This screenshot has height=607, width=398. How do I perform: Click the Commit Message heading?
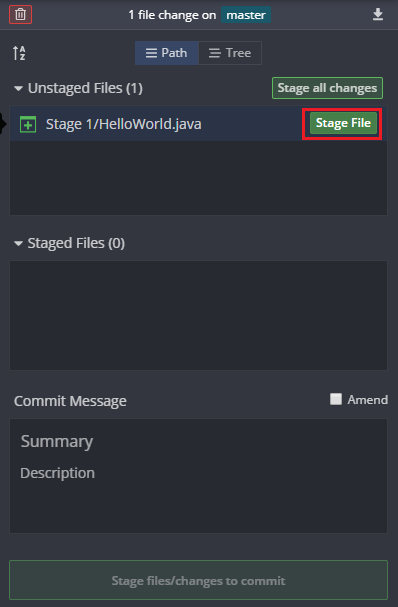(x=70, y=401)
